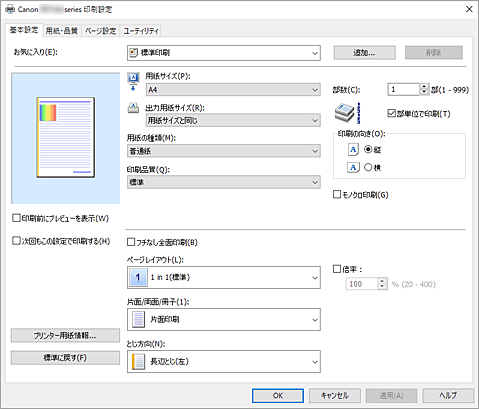Screen dimensions: 479x409
Task: Open the 用紙サイズ A4 dropdown
Action: point(233,89)
